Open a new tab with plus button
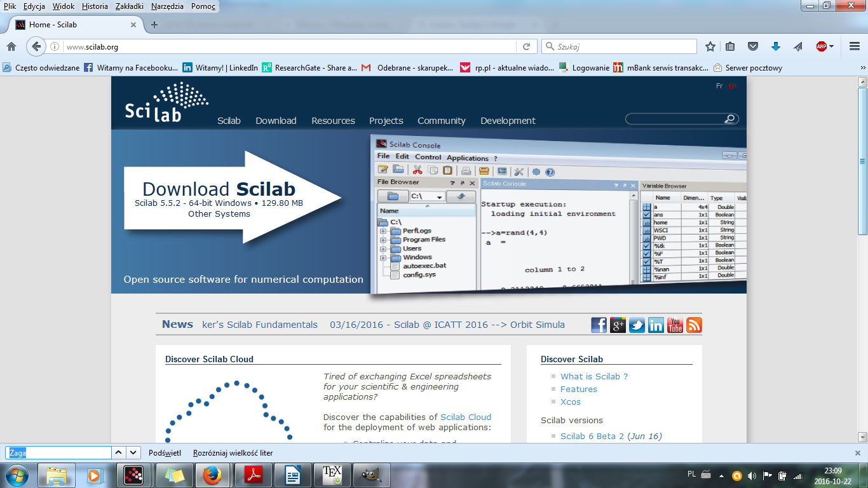 coord(154,25)
